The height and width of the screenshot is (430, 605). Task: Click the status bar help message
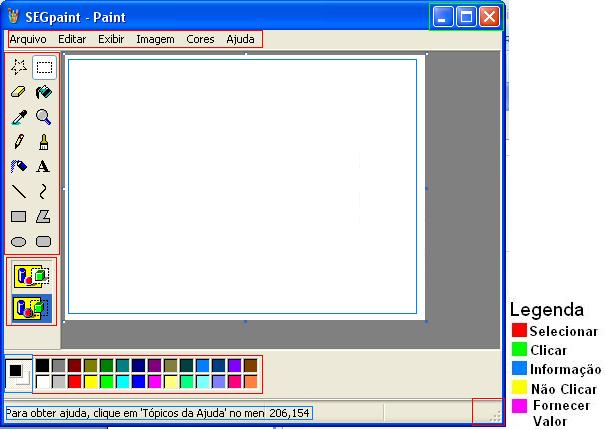(135, 413)
